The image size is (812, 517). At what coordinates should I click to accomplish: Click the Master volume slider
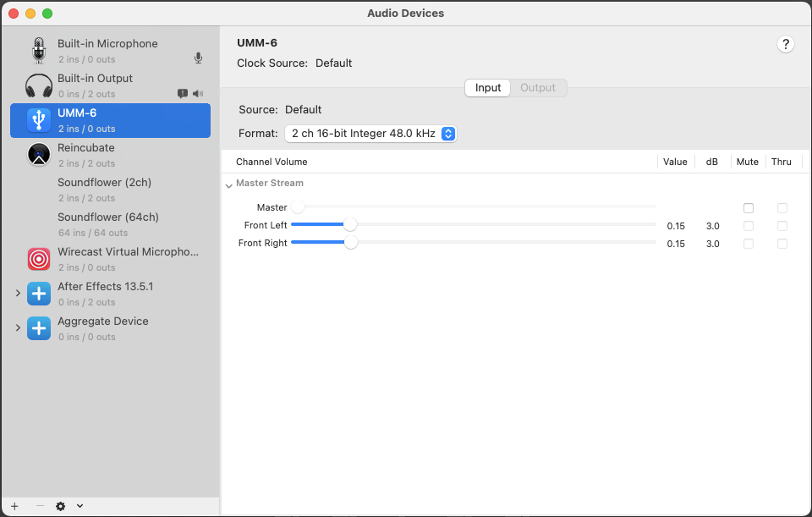point(474,206)
